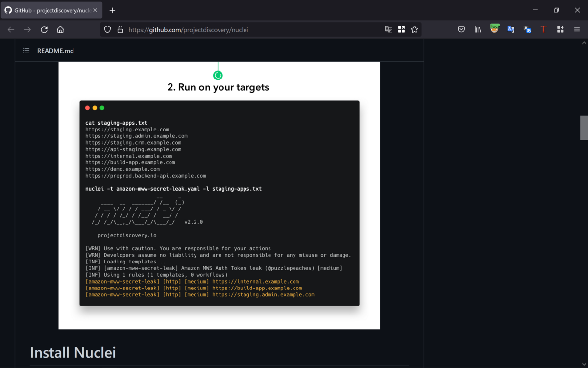Click 'cat staging-apps.txt' command text
This screenshot has height=368, width=588.
coord(116,123)
